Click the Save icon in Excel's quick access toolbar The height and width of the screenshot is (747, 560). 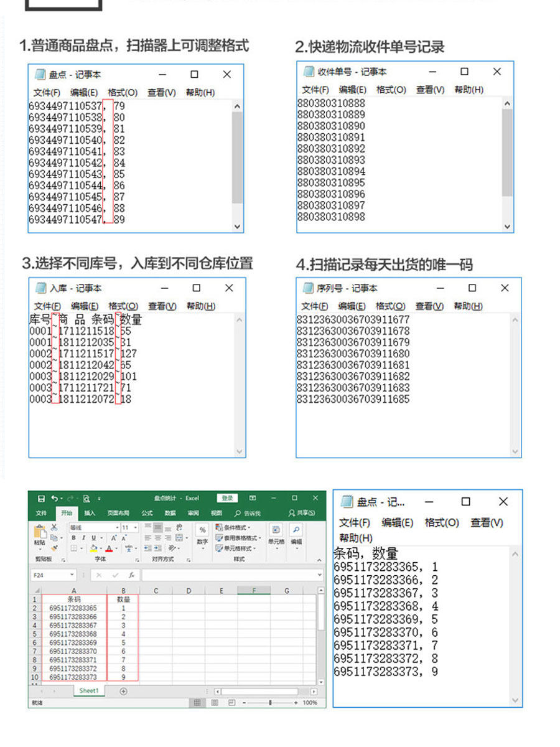(41, 499)
